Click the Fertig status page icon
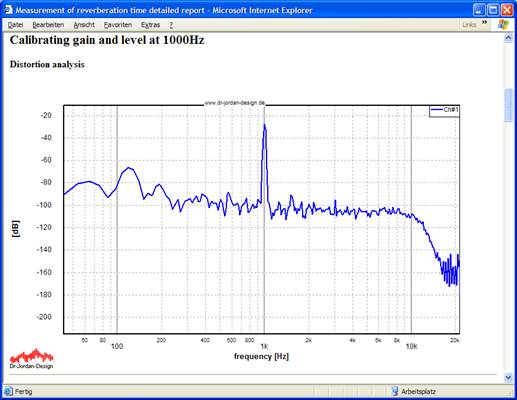 click(x=9, y=391)
